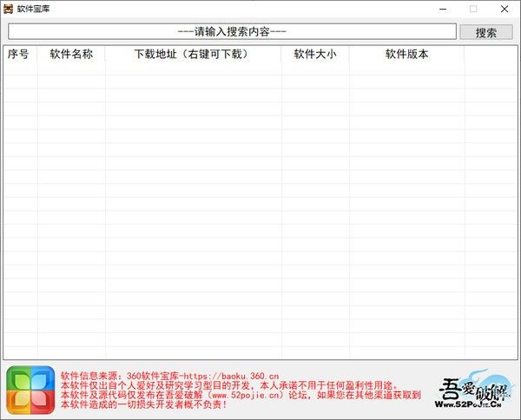Click the 搜索 button

tap(486, 32)
